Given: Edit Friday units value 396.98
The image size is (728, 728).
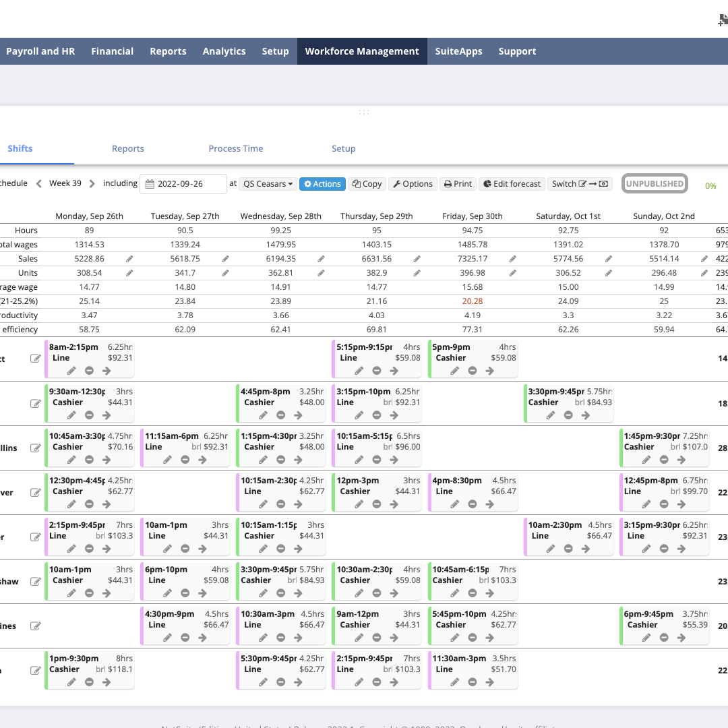Looking at the screenshot, I should [512, 273].
